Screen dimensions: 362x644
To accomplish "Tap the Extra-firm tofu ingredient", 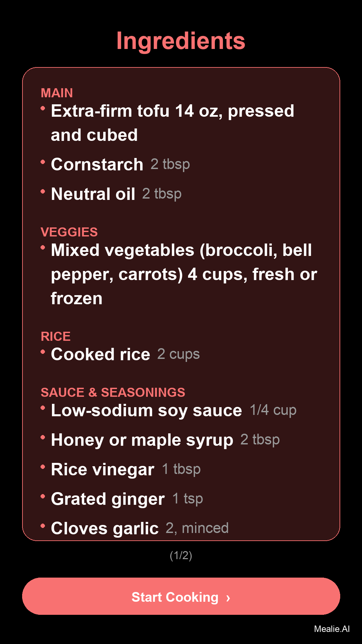I will (172, 123).
